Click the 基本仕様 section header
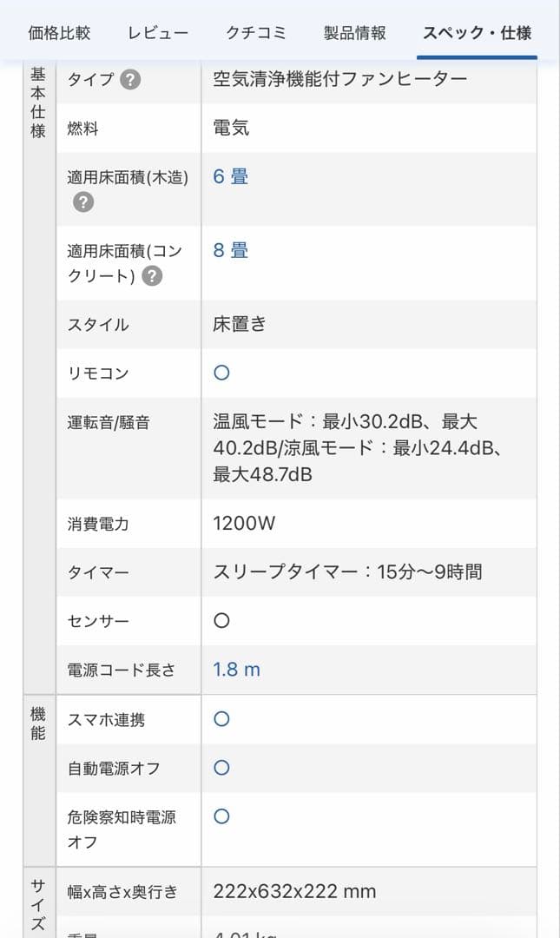Viewport: 560px width, 938px height. [x=38, y=110]
